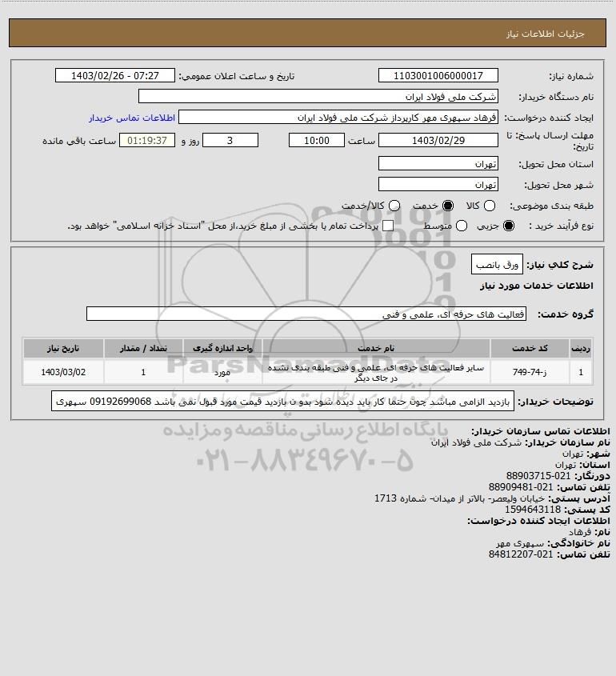Select the متوسط purchase type radio
This screenshot has height=676, width=616.
coord(462,226)
